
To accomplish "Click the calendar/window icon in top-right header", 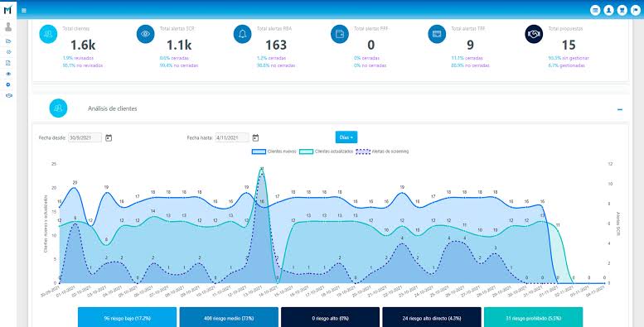I will click(595, 10).
